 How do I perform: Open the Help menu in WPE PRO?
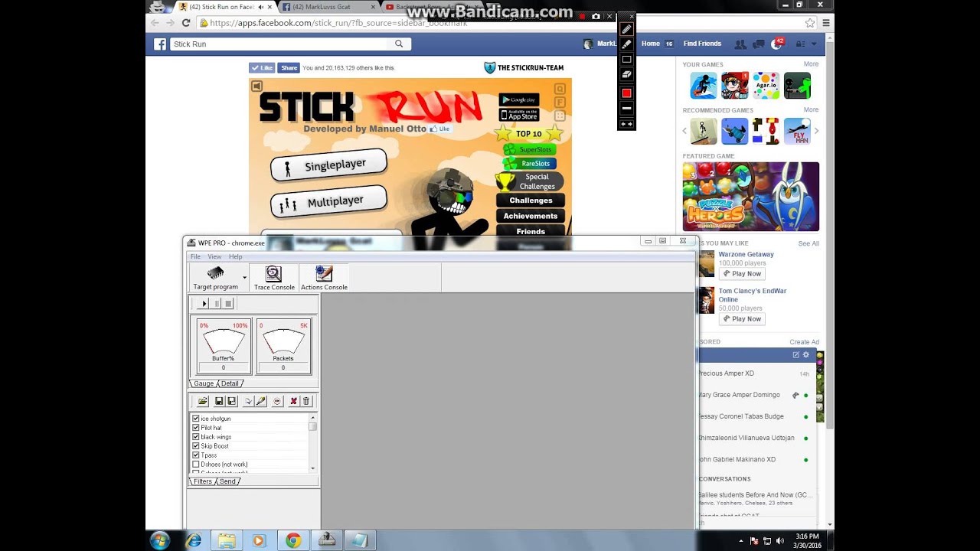235,256
